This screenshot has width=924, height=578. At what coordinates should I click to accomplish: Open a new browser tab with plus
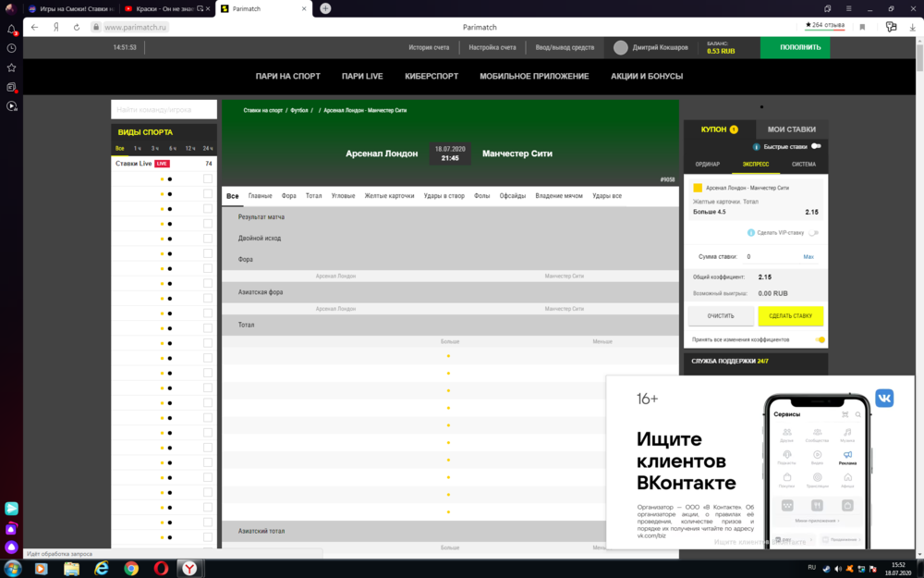click(x=325, y=8)
